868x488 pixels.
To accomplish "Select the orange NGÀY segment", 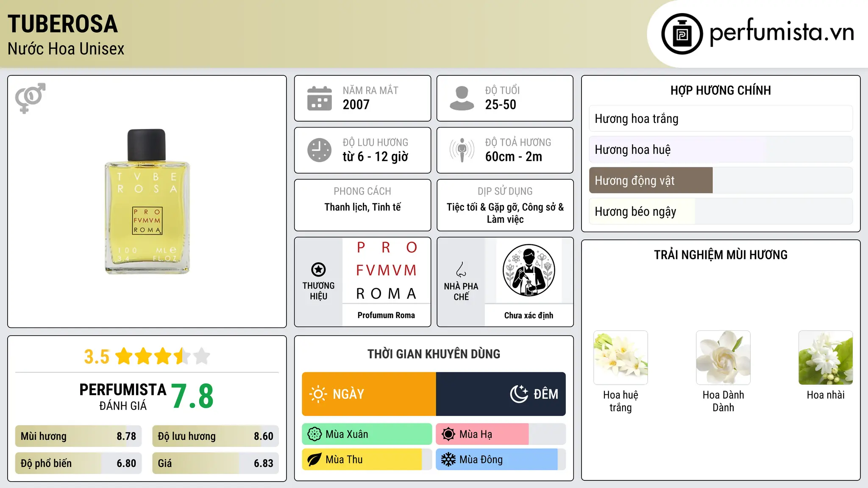I will [369, 394].
